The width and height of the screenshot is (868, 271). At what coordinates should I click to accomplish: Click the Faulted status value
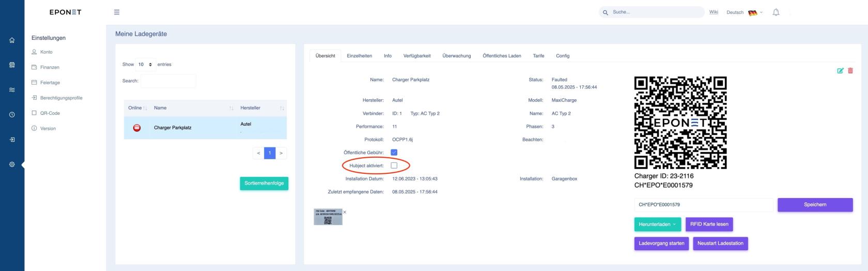(560, 80)
